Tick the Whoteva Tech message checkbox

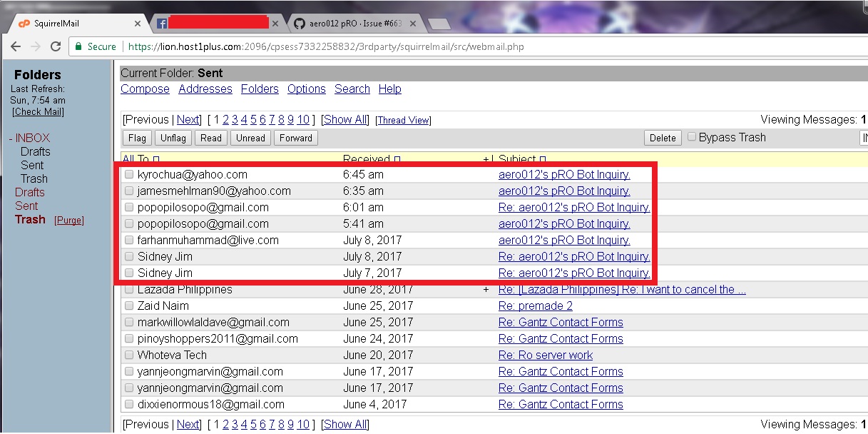pyautogui.click(x=129, y=355)
